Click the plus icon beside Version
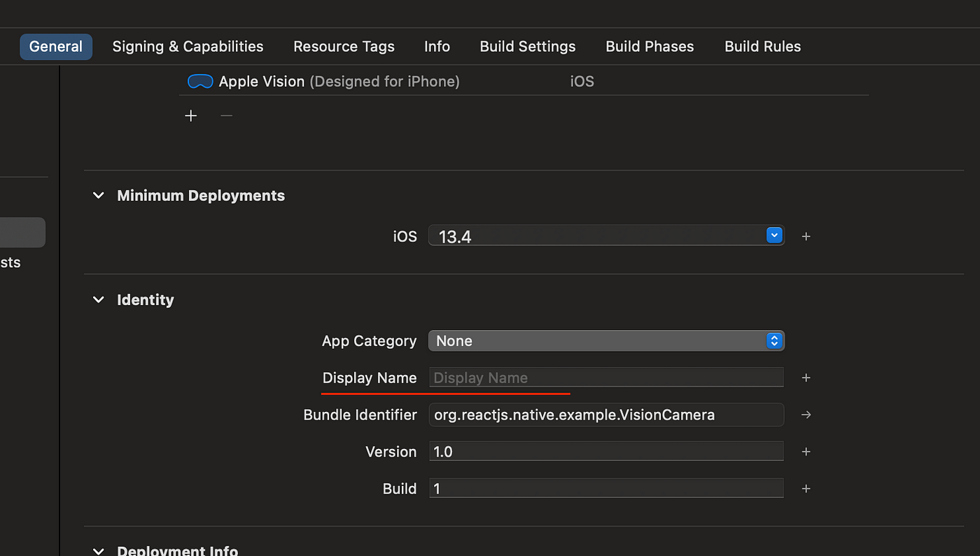The image size is (980, 556). (806, 452)
